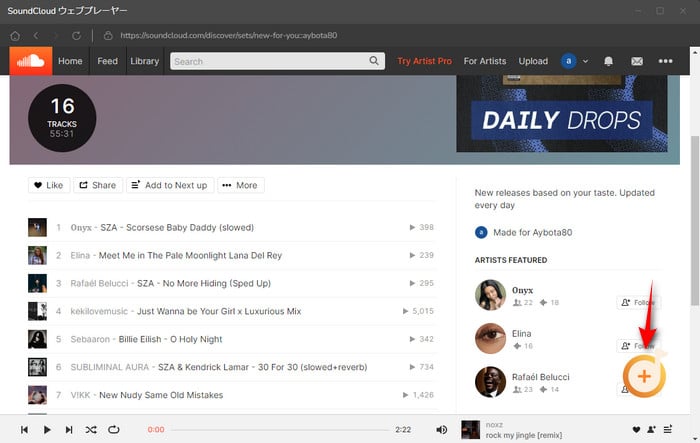Open the Home tab

tap(70, 61)
